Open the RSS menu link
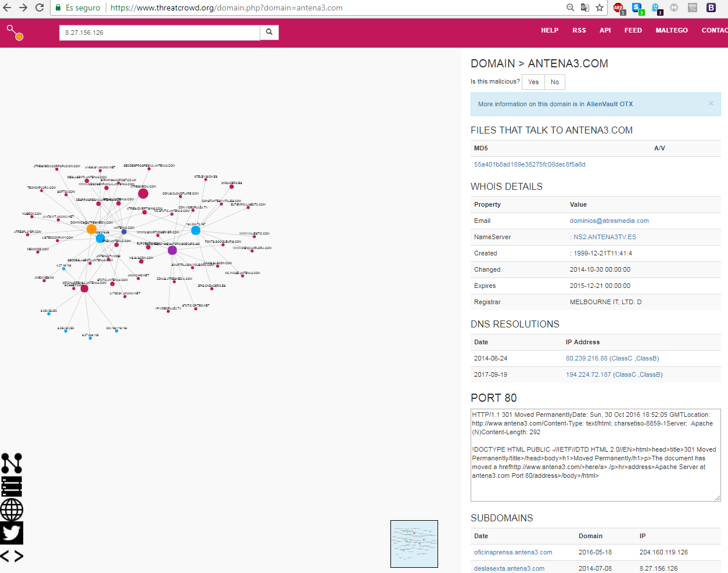 pos(579,30)
